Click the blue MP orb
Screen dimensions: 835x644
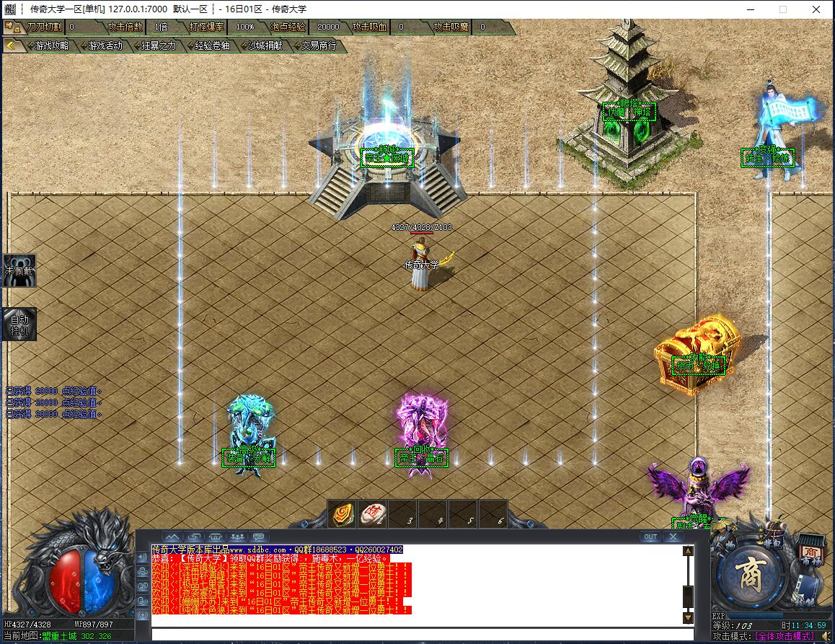click(x=99, y=582)
